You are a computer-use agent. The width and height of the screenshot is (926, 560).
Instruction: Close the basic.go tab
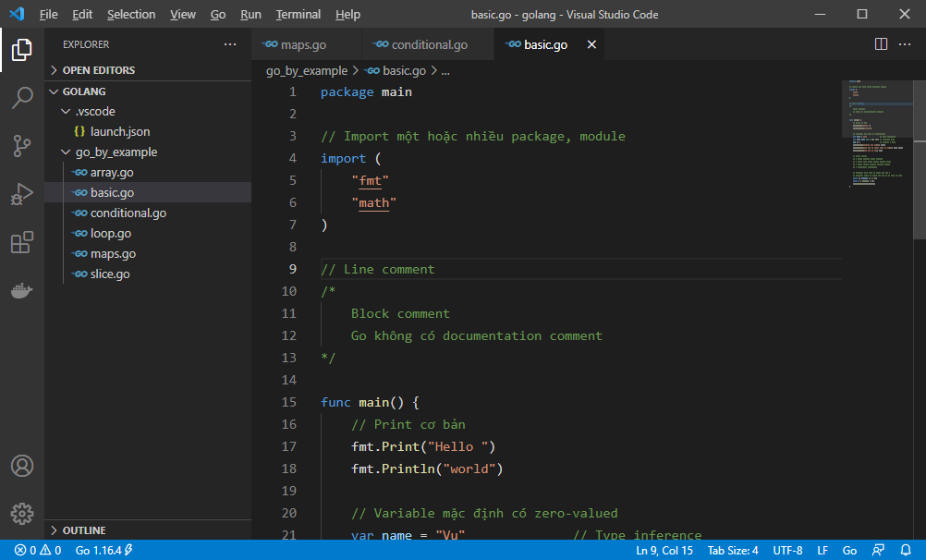(591, 44)
